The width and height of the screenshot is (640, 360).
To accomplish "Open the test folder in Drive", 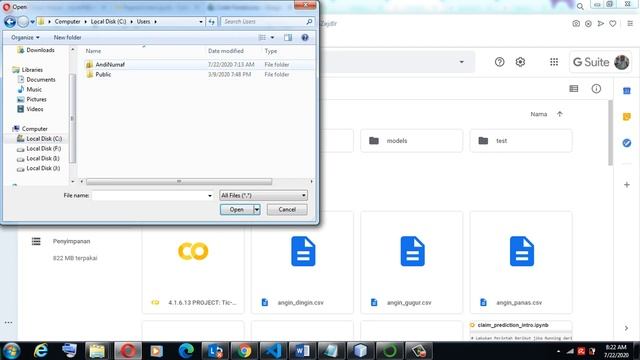I will (x=521, y=141).
